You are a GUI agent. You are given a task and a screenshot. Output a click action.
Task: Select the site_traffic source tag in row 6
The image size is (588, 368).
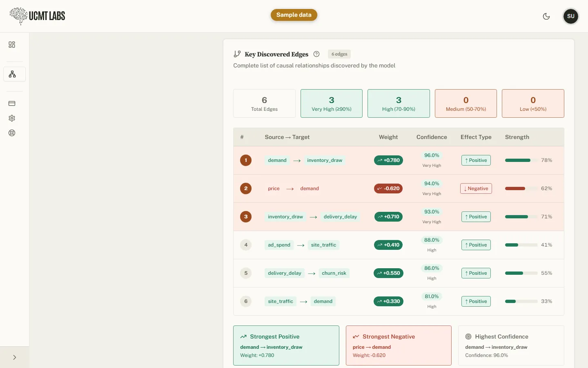[281, 301]
